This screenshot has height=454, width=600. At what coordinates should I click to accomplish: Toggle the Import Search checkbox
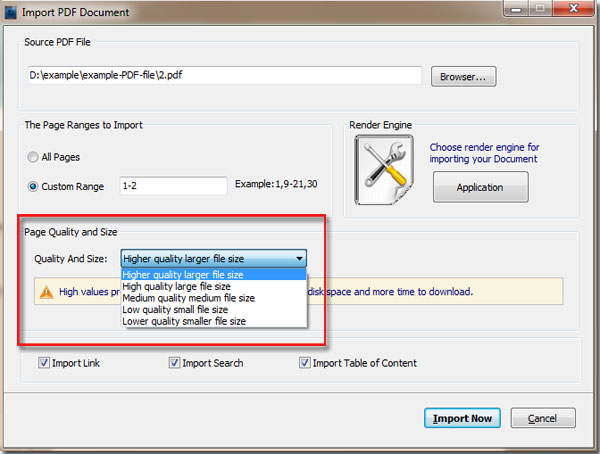(174, 363)
